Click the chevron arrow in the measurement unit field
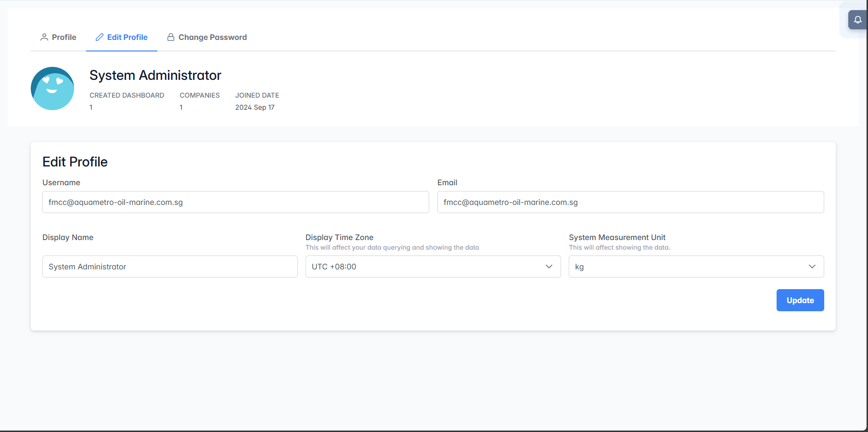This screenshot has width=868, height=432. (812, 267)
